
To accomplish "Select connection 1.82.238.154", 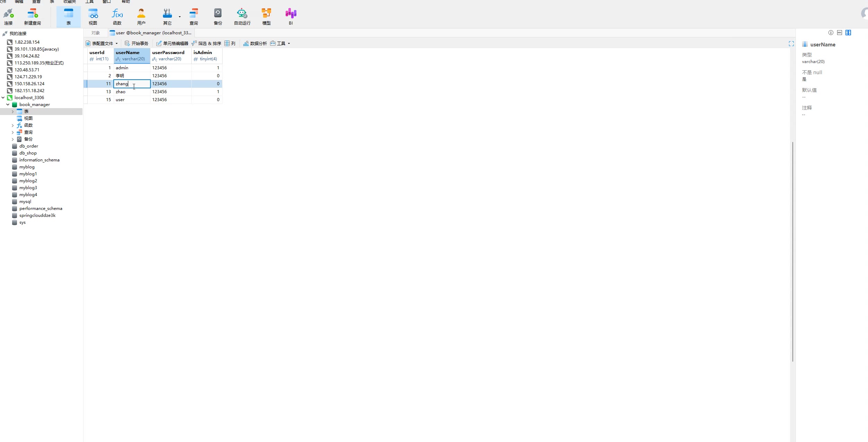I will click(x=27, y=42).
